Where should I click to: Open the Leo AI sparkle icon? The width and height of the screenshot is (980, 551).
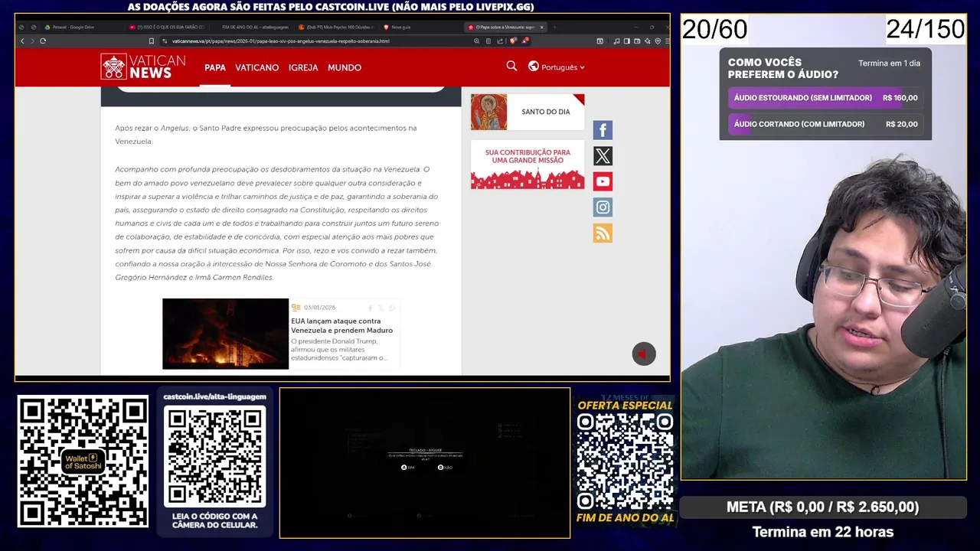[x=648, y=41]
